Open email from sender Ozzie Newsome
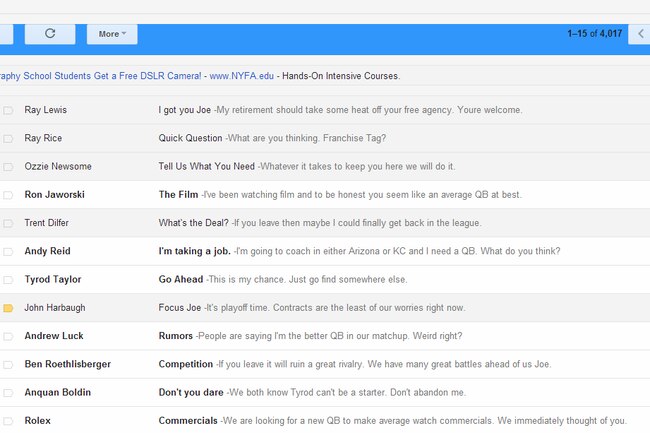Viewport: 650px width, 433px height. (x=58, y=166)
